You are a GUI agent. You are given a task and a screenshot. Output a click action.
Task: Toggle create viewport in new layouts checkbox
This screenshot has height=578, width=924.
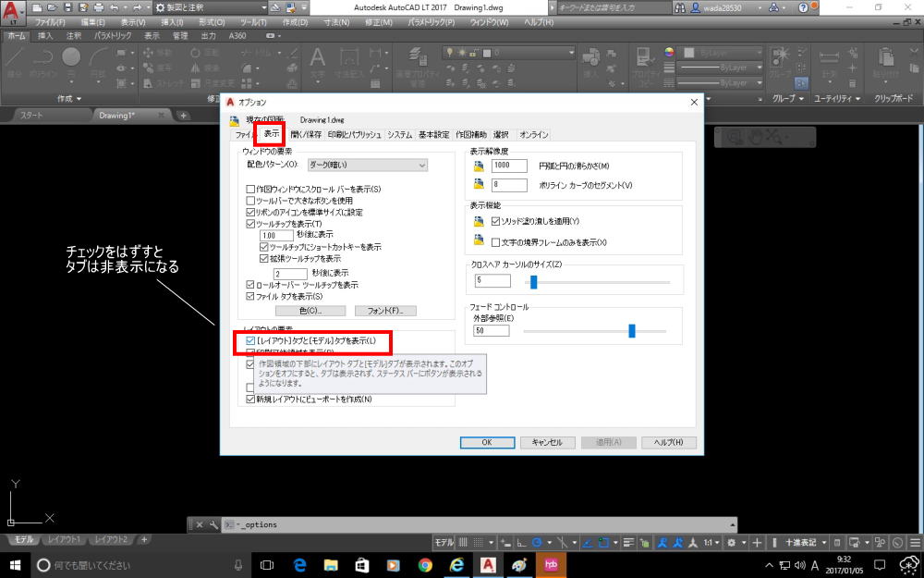(250, 400)
